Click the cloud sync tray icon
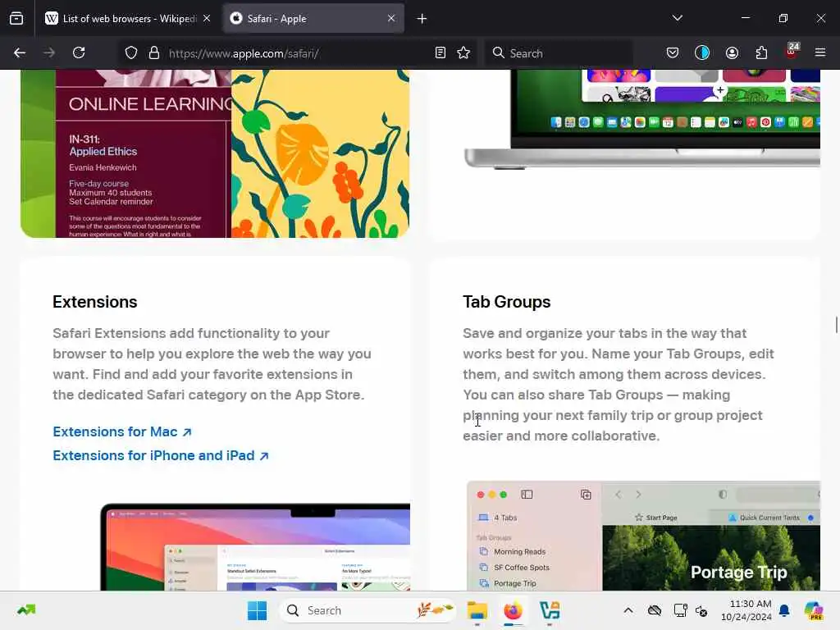 pyautogui.click(x=654, y=610)
